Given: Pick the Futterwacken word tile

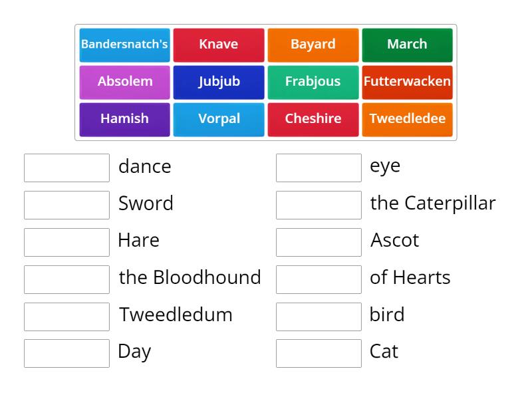Looking at the screenshot, I should coord(408,82).
